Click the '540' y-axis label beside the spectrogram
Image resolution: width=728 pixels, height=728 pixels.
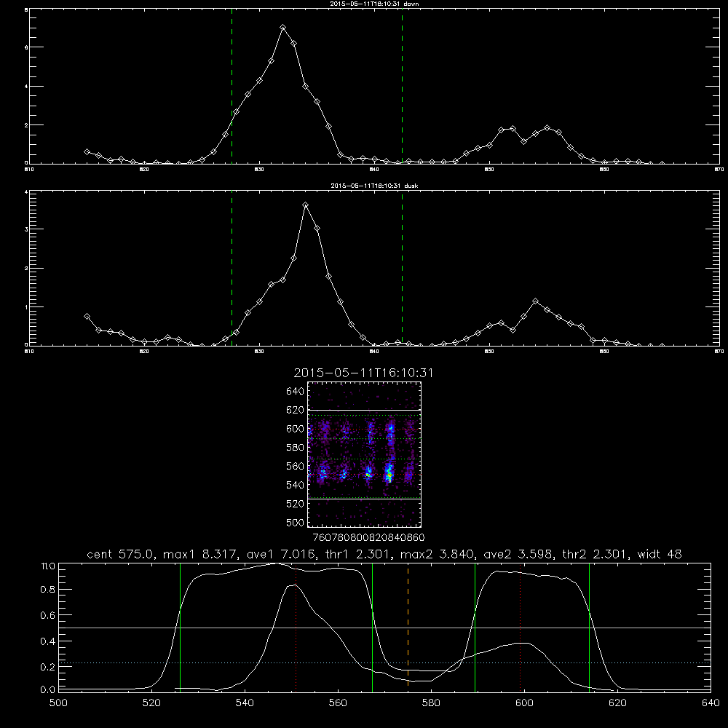pos(296,485)
